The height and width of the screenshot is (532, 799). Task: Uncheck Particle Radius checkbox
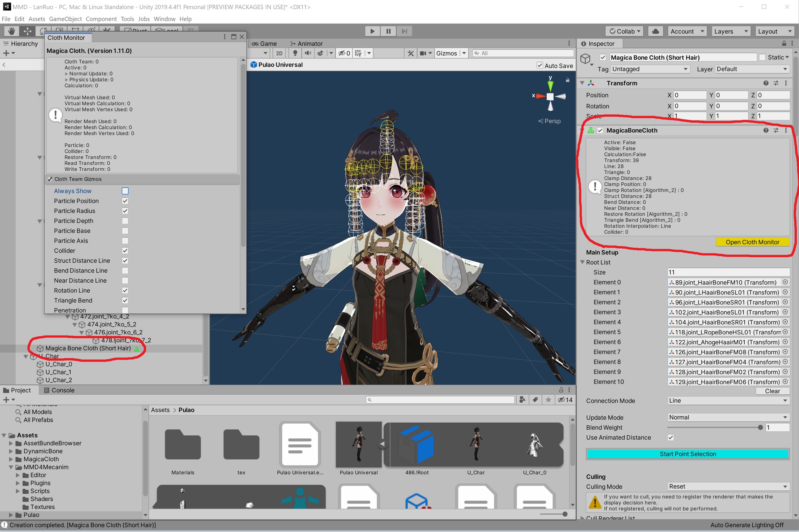click(x=125, y=211)
